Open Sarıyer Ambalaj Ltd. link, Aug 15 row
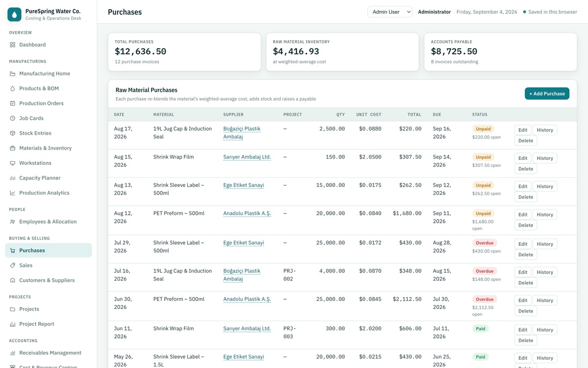This screenshot has width=588, height=368. (x=247, y=157)
